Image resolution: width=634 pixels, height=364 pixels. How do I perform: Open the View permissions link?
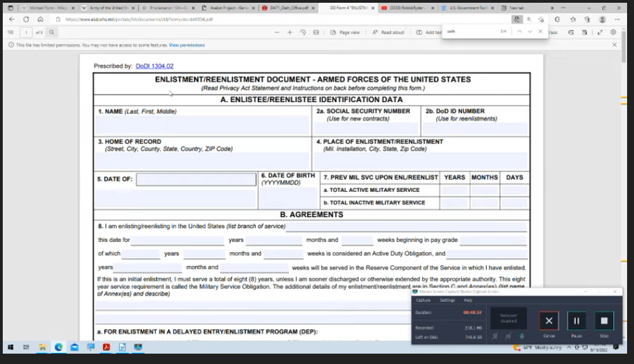pos(187,46)
